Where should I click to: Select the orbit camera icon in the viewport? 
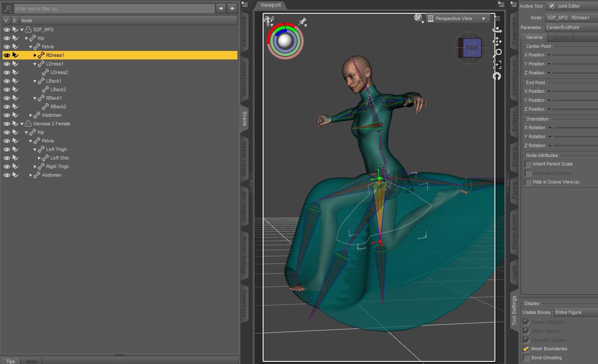coord(497,30)
